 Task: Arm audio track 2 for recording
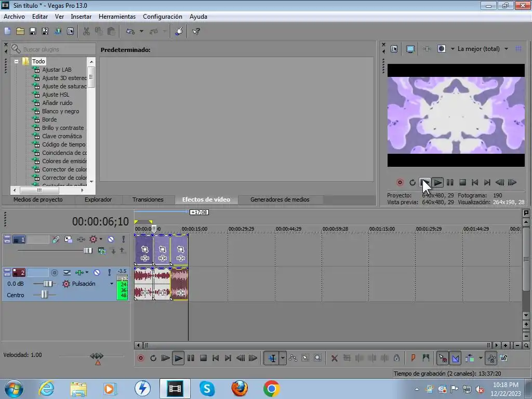(x=54, y=272)
